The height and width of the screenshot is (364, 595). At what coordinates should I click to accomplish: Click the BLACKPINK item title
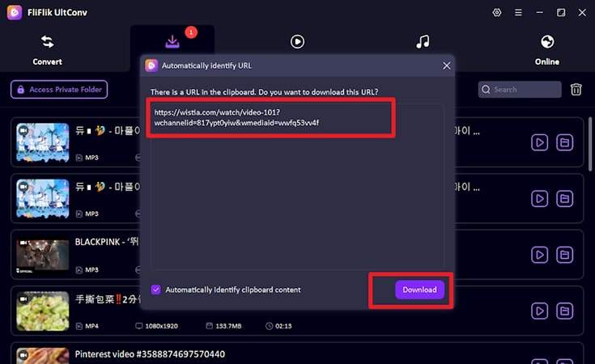pyautogui.click(x=107, y=242)
